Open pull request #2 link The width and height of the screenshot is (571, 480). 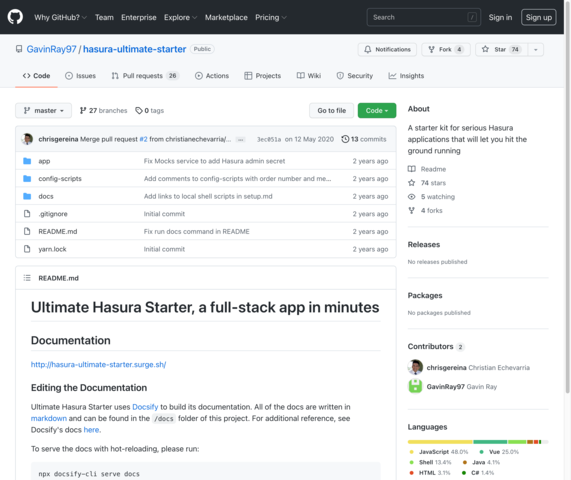tap(143, 139)
